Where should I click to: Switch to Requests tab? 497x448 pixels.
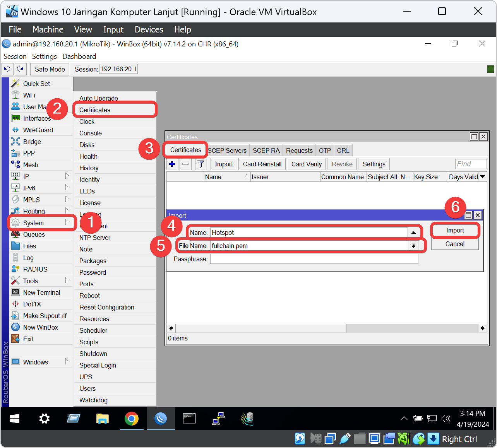coord(299,150)
